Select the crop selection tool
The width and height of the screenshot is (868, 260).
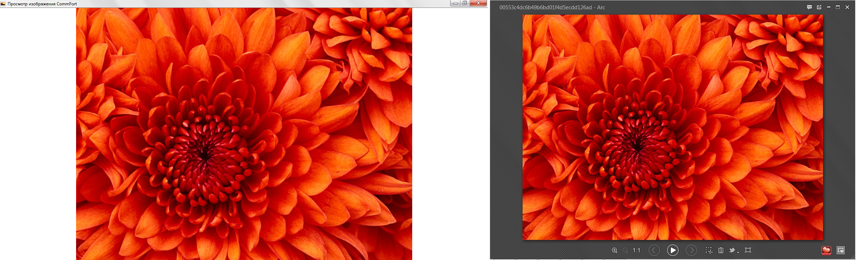[x=709, y=250]
